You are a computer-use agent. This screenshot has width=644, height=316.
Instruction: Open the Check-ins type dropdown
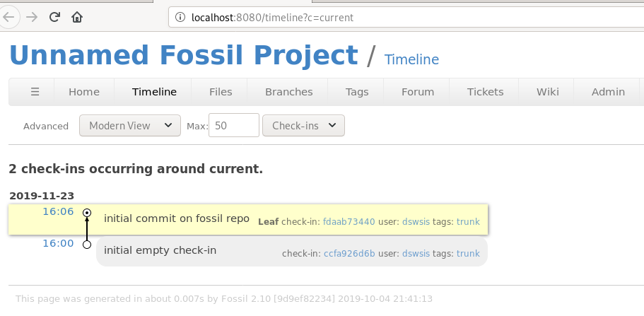point(303,126)
